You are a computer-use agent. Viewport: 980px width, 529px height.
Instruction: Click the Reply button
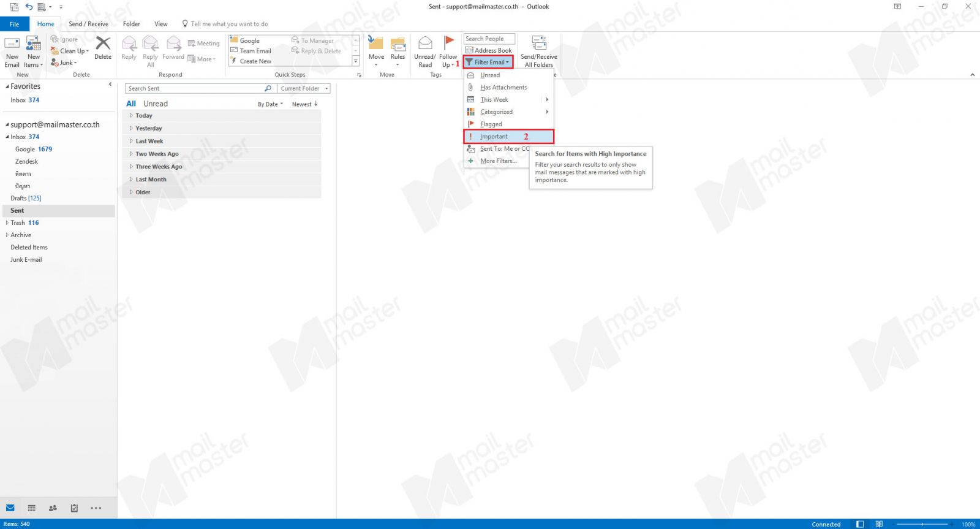(129, 48)
